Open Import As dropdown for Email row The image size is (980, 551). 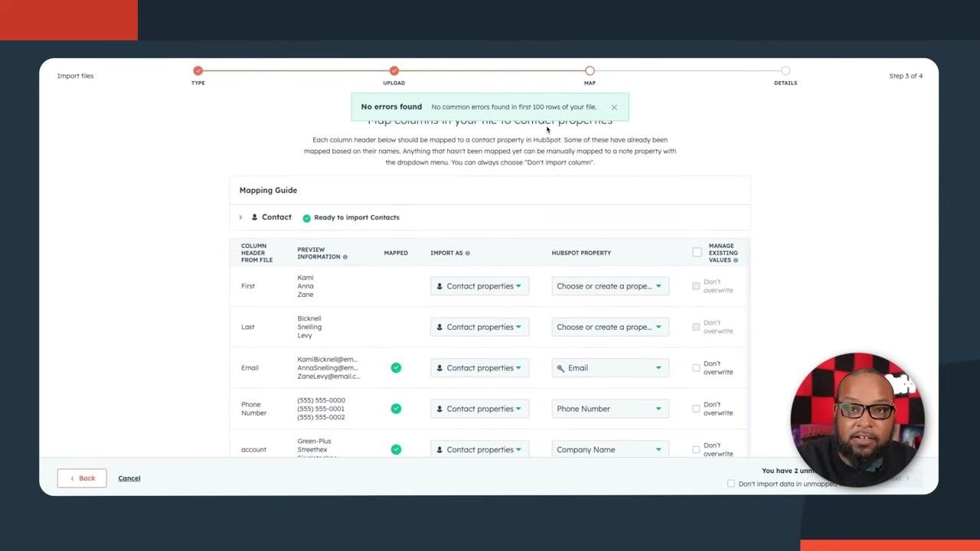[479, 368]
